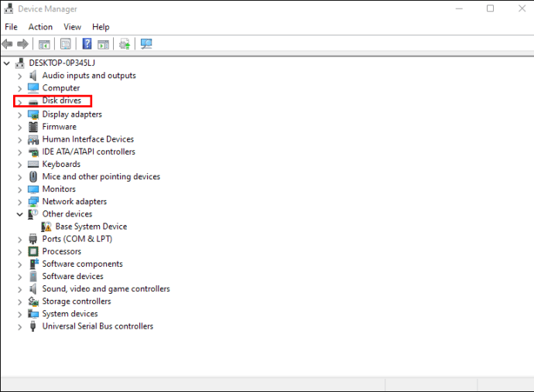Click the Processors category icon
Screen dimensions: 534x392
[x=33, y=251]
